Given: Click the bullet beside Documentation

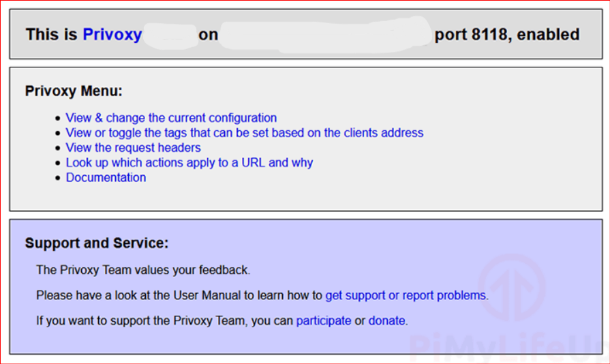Looking at the screenshot, I should click(x=58, y=179).
